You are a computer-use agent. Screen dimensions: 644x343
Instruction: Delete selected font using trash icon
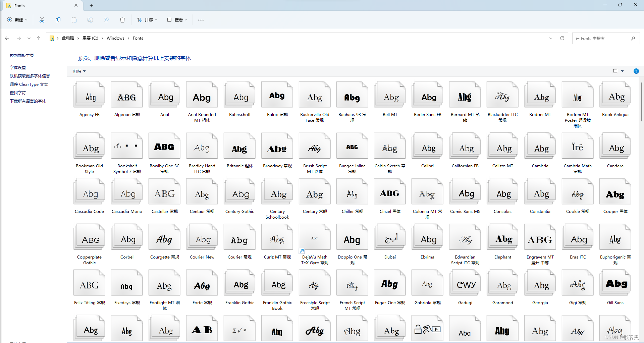[122, 20]
